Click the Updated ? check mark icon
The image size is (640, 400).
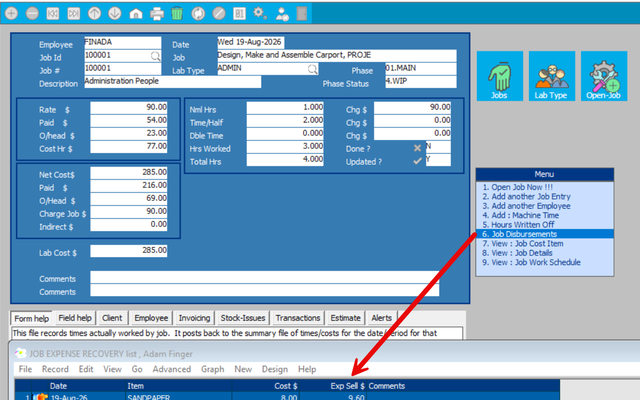click(x=417, y=161)
